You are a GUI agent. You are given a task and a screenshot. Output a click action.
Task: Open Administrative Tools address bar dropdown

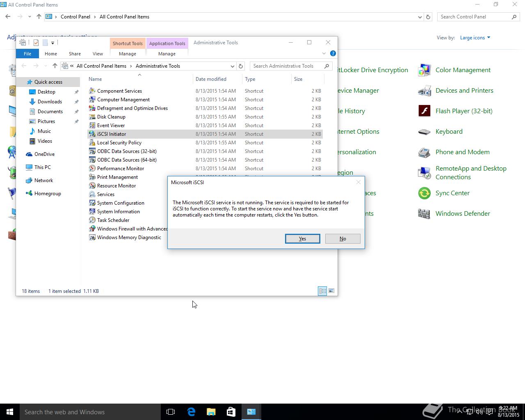tap(232, 66)
